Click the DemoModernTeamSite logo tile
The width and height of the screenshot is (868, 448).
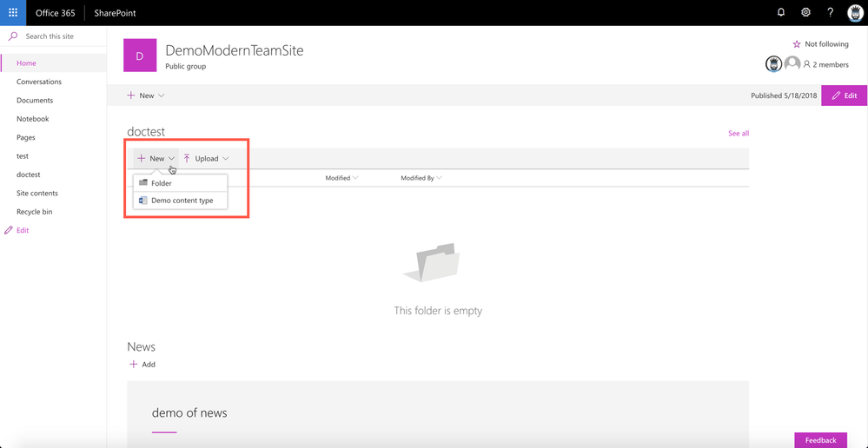[x=140, y=56]
